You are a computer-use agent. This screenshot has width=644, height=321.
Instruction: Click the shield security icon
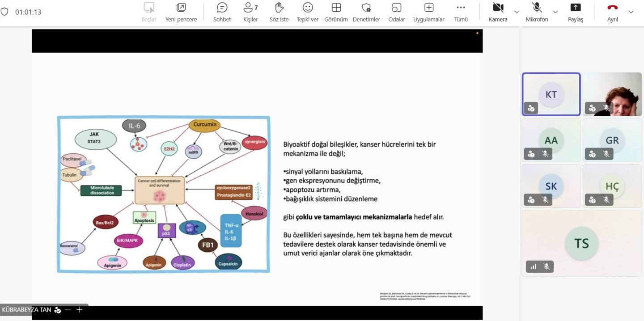point(4,12)
